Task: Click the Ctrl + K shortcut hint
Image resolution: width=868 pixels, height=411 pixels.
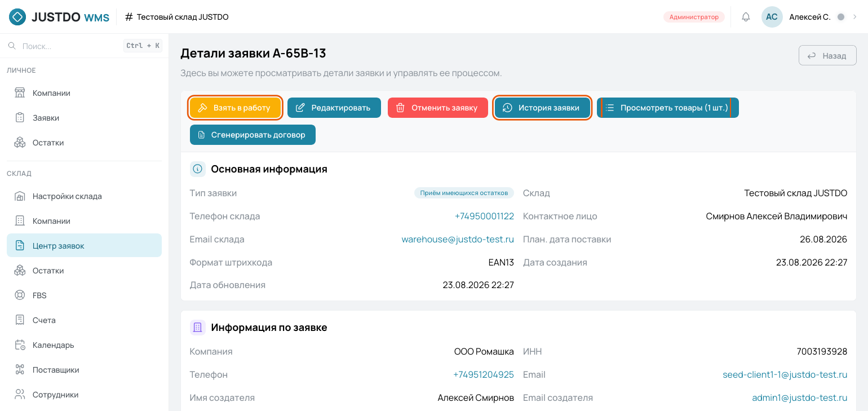Action: (143, 46)
